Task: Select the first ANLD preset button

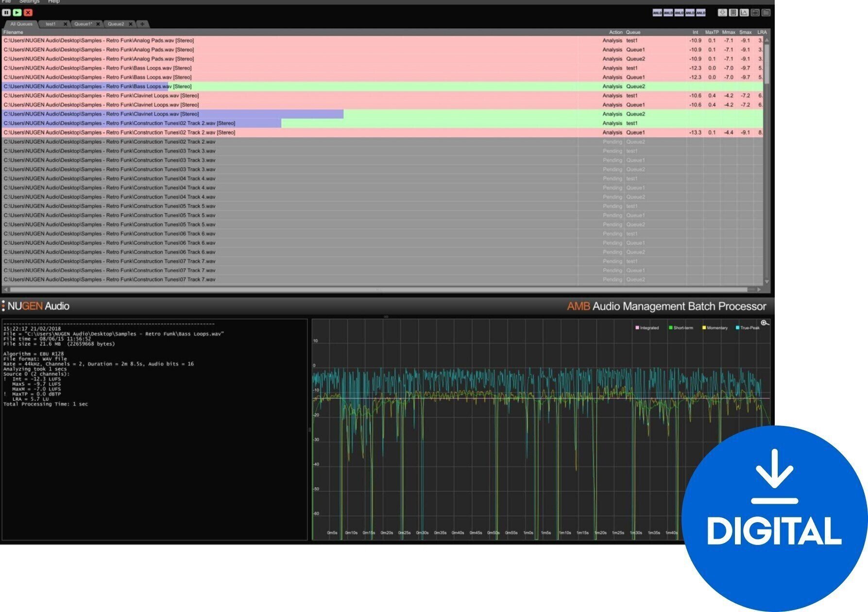Action: (657, 13)
